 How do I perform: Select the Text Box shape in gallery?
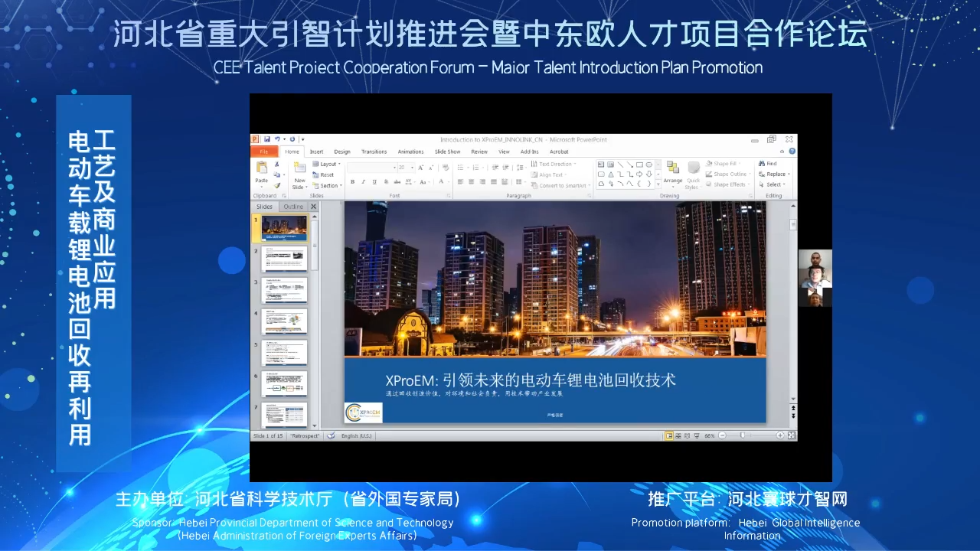click(x=601, y=165)
